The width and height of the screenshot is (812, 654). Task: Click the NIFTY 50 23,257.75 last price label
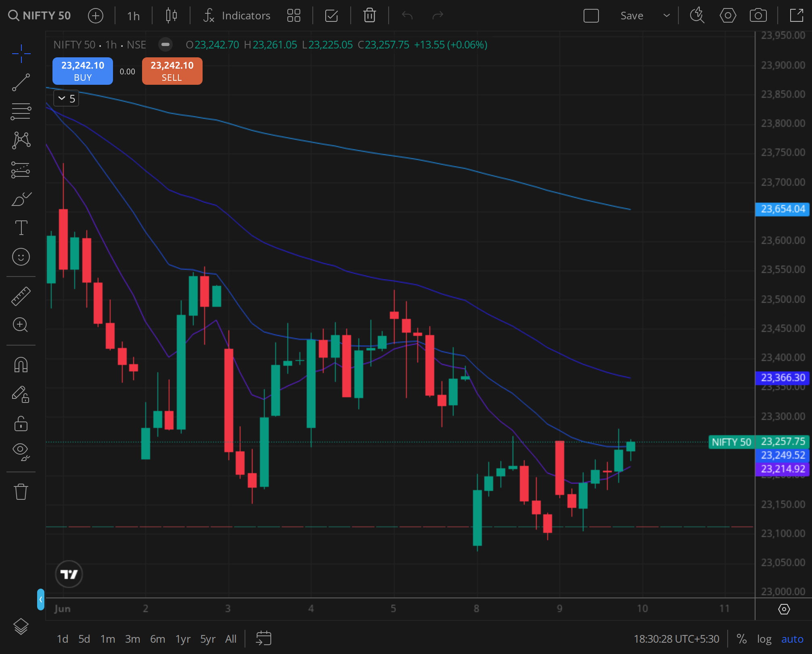point(759,442)
